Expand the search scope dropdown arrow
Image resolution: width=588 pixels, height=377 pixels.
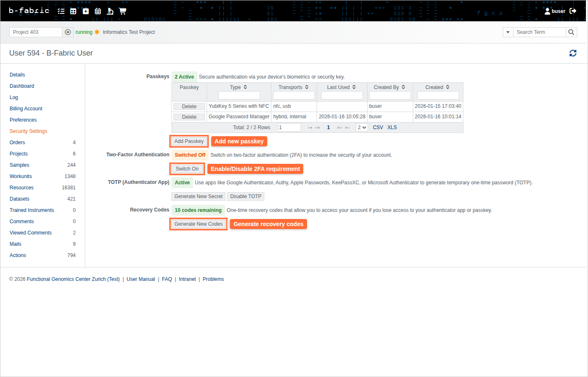508,32
